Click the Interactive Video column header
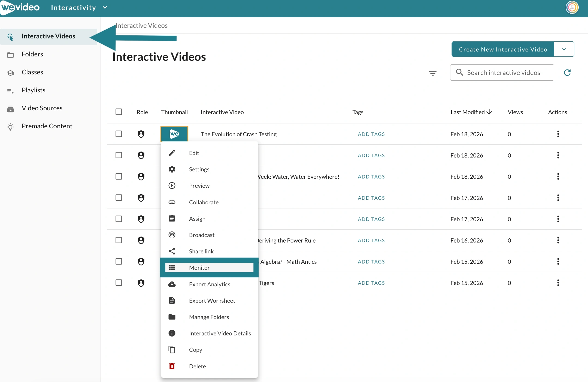This screenshot has width=588, height=382. coord(222,112)
